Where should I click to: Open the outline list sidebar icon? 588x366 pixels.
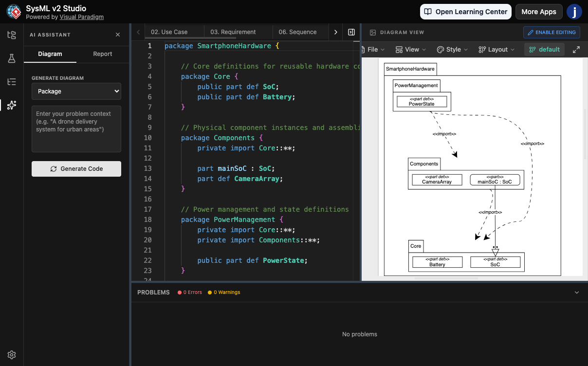pyautogui.click(x=12, y=82)
